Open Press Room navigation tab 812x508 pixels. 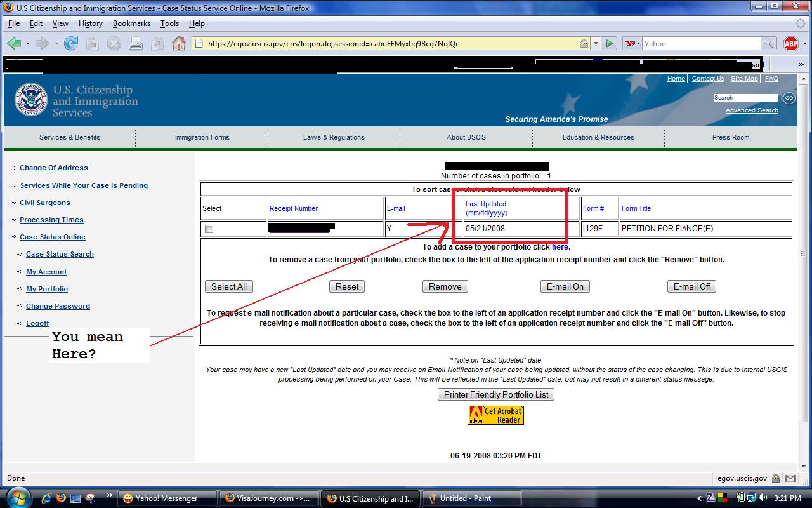pyautogui.click(x=731, y=137)
